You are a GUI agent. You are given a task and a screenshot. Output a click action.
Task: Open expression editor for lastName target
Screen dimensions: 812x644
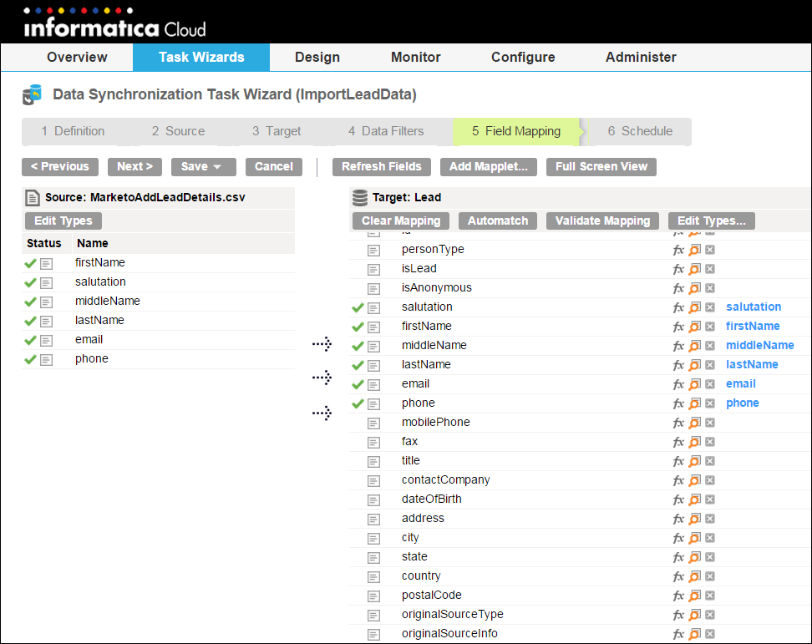click(678, 365)
